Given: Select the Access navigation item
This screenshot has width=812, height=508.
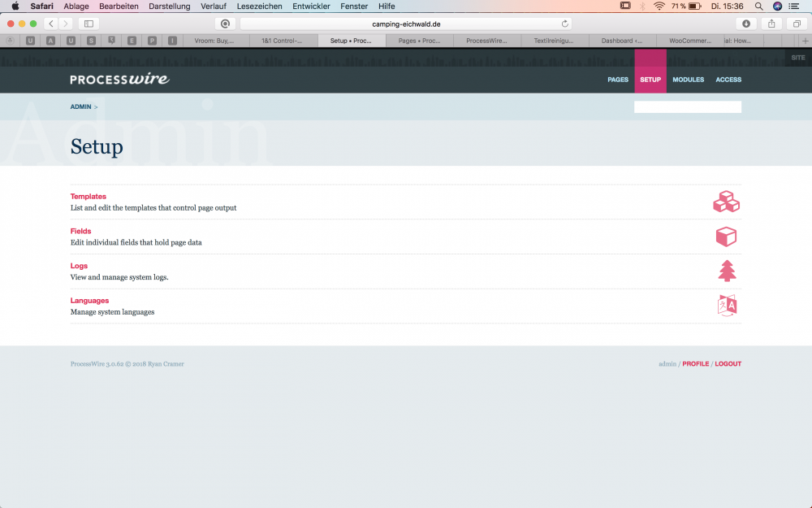Looking at the screenshot, I should pyautogui.click(x=728, y=80).
